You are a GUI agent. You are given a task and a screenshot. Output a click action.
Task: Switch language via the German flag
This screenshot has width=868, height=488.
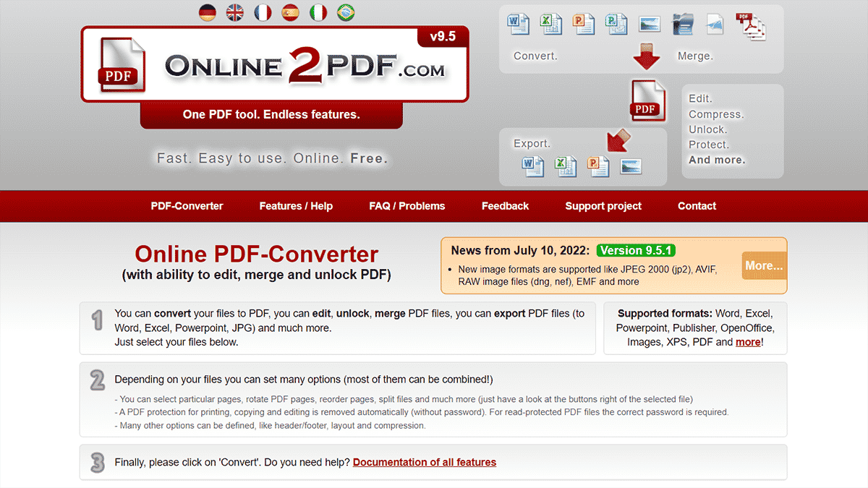tap(207, 12)
